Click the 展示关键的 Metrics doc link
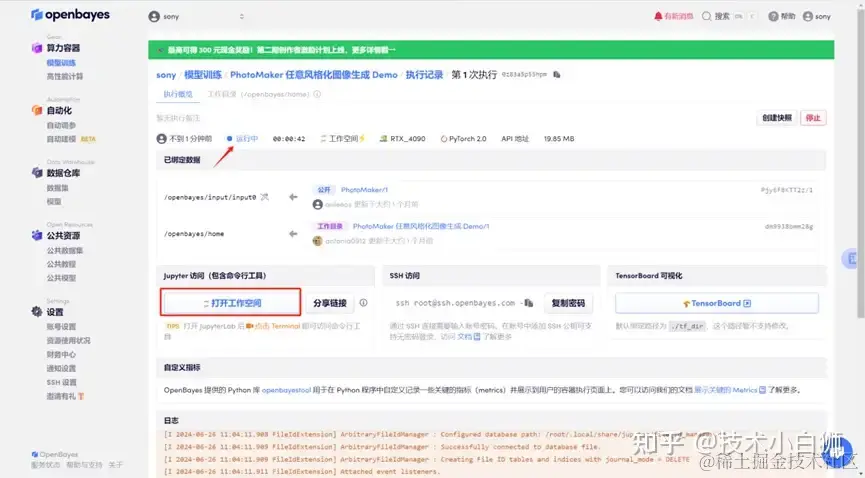Image resolution: width=865 pixels, height=478 pixels. [x=730, y=390]
